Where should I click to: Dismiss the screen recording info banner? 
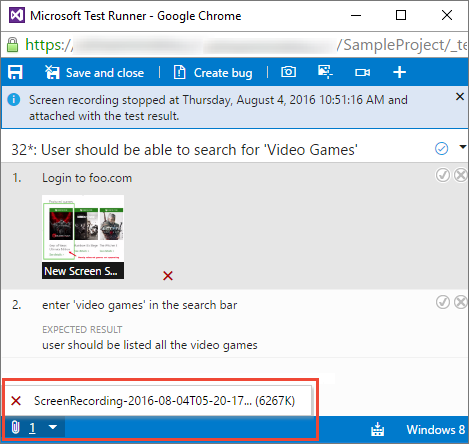(x=460, y=97)
